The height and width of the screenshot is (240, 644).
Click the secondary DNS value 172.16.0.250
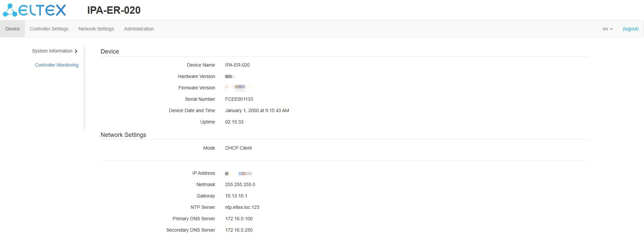coord(239,230)
